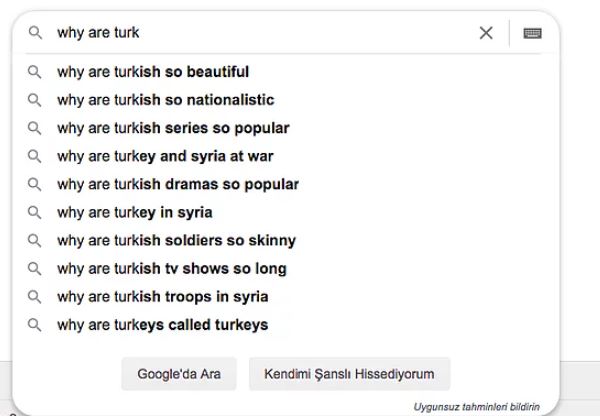The height and width of the screenshot is (420, 600).
Task: Click magnifier beside 'turkeys called turkeys' suggestion
Action: [x=35, y=325]
